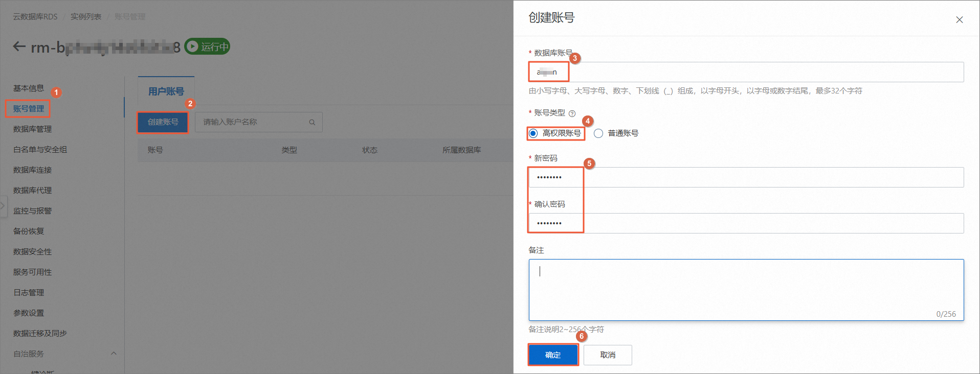Click inside the 备注 text area
The width and height of the screenshot is (980, 374).
[x=746, y=290]
